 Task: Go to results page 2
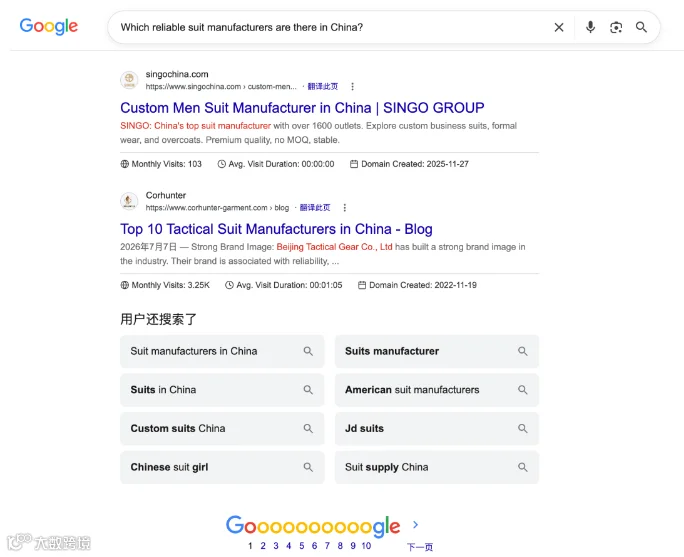[263, 546]
